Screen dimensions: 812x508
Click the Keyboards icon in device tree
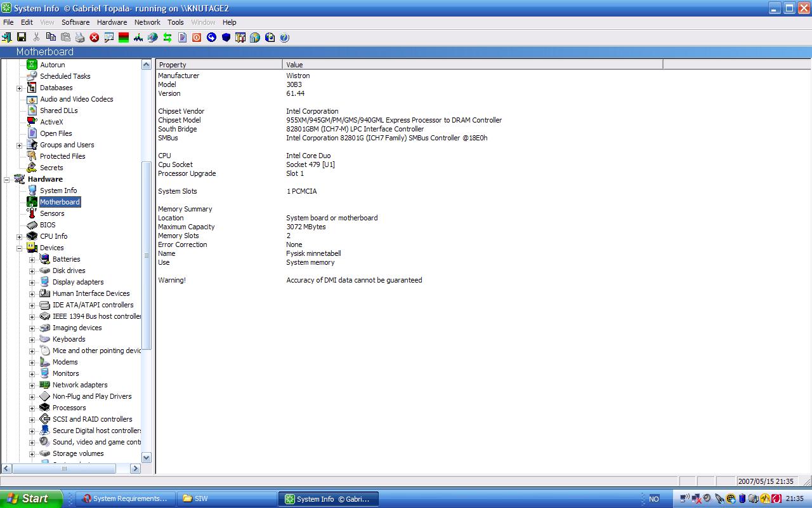pos(44,339)
